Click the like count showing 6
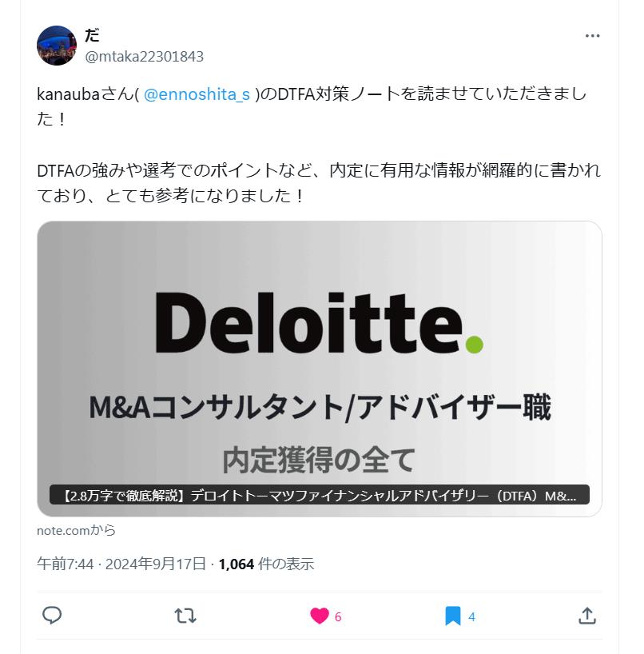 [x=338, y=616]
